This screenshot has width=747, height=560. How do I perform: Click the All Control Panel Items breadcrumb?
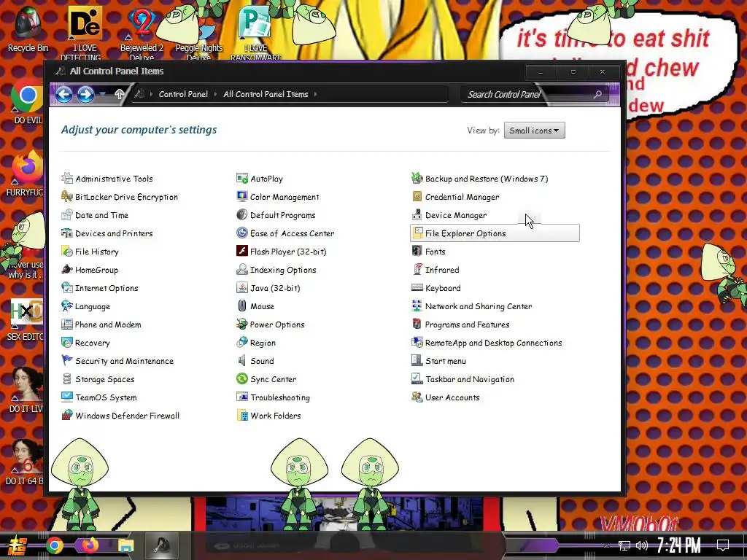coord(266,94)
